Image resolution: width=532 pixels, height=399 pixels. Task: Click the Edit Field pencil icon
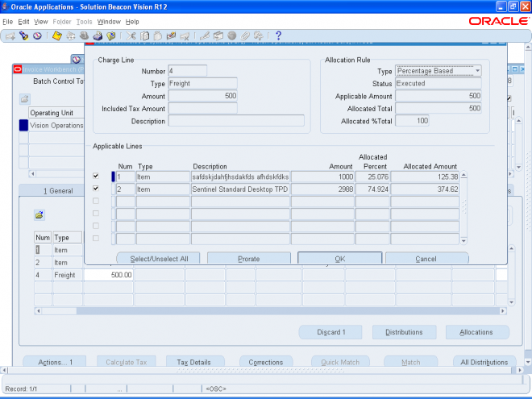(x=205, y=35)
